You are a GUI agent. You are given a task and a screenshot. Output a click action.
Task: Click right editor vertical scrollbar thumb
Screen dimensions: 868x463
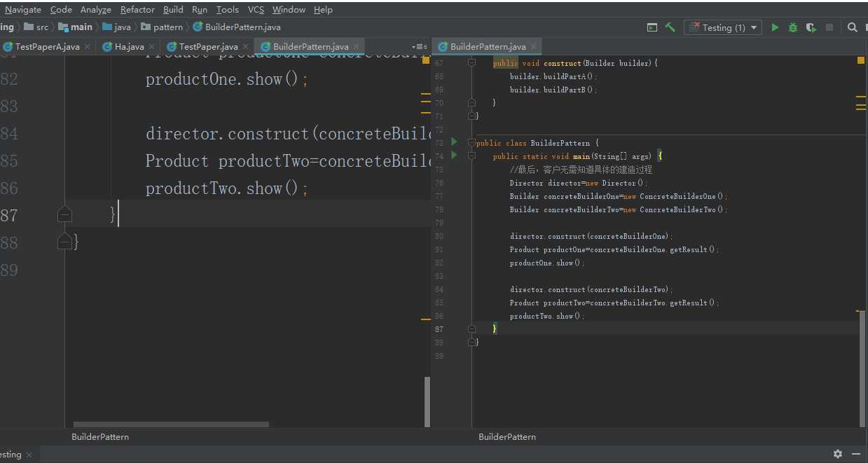pyautogui.click(x=862, y=368)
